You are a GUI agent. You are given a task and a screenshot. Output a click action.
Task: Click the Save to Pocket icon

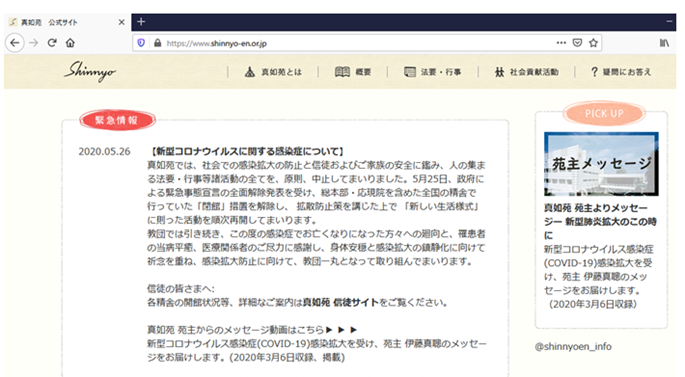tap(578, 43)
